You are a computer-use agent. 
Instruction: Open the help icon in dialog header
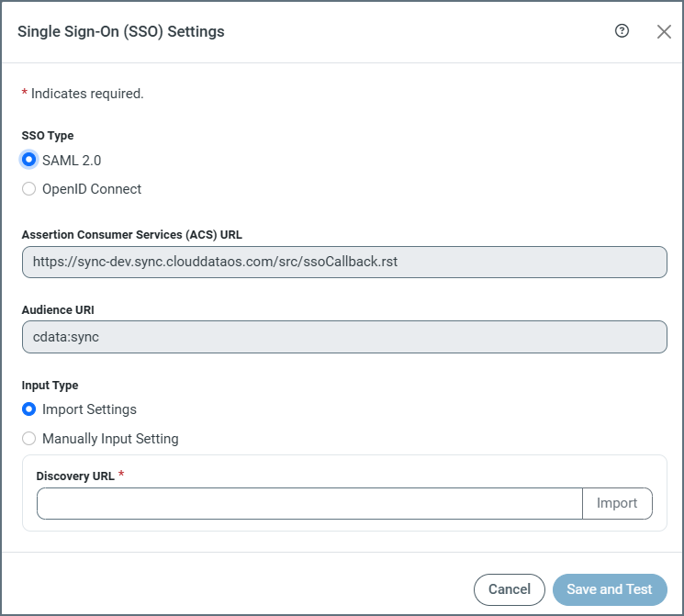point(622,31)
